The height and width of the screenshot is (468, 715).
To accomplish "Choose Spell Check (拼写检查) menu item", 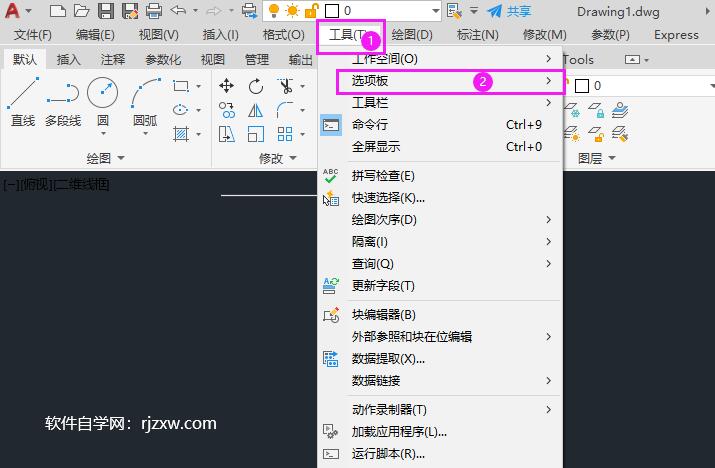I will (440, 176).
